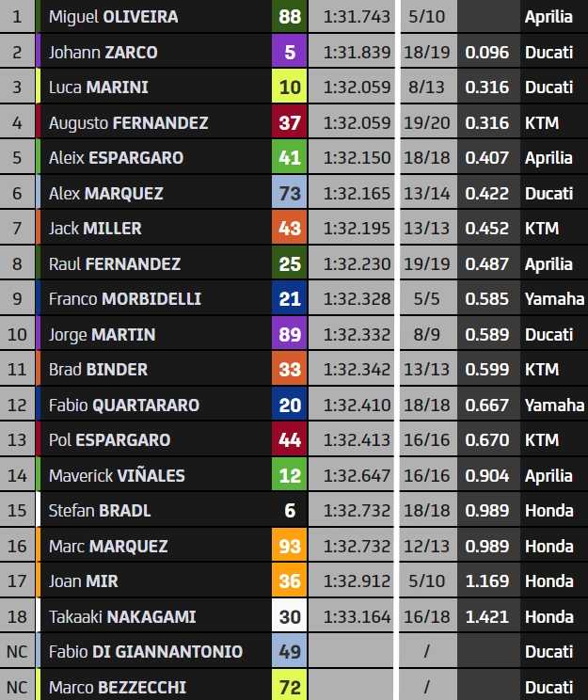Open Fabio QUARTARARO rider name
This screenshot has width=588, height=700.
(124, 405)
